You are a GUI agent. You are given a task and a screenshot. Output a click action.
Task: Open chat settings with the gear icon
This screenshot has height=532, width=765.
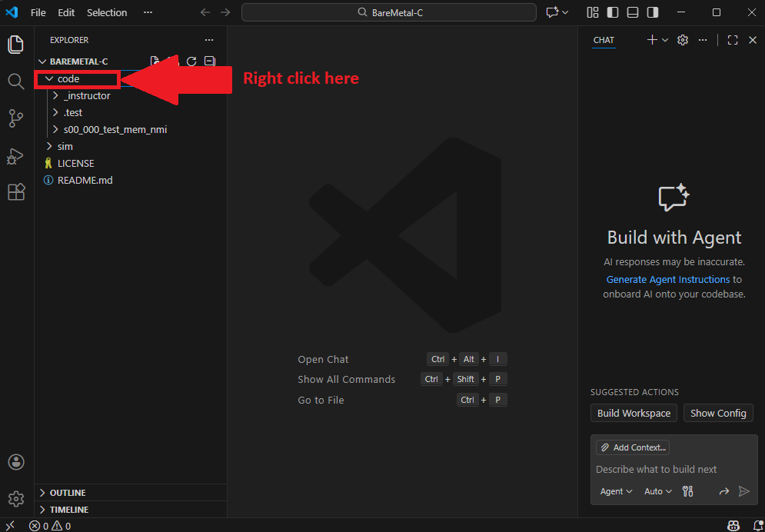click(682, 39)
